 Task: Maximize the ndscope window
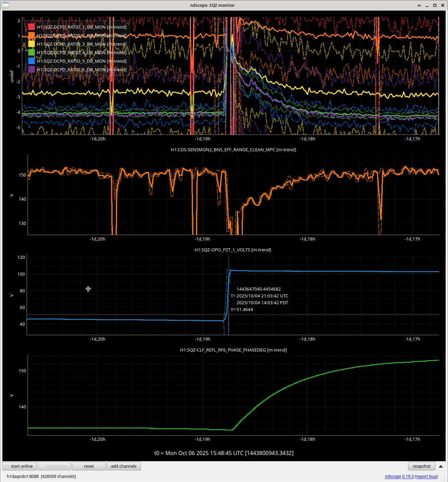(x=435, y=5)
